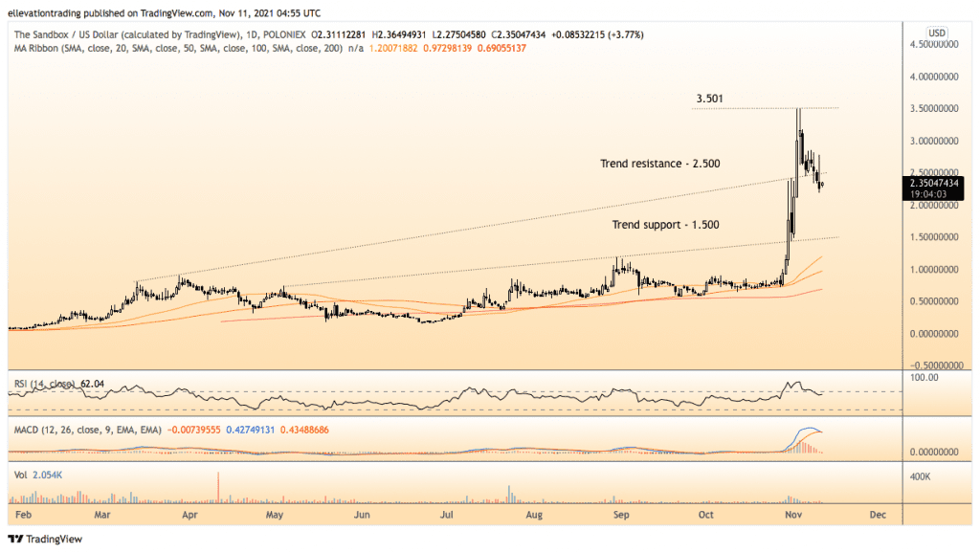Click the 'Feb' label on time axis
This screenshot has height=553, width=980.
[x=23, y=515]
